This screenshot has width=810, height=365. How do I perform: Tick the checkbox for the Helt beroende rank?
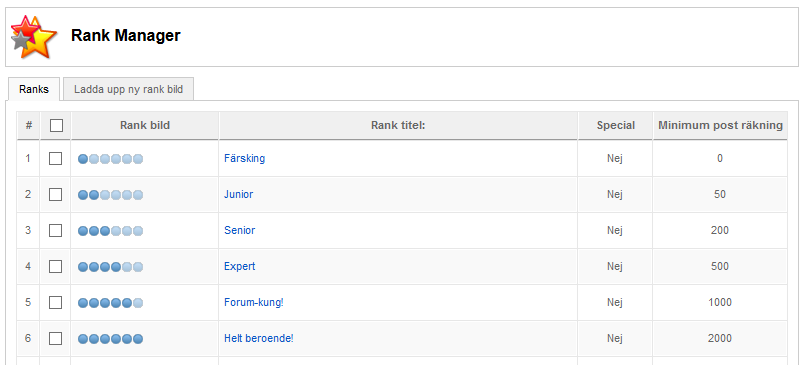pyautogui.click(x=55, y=339)
